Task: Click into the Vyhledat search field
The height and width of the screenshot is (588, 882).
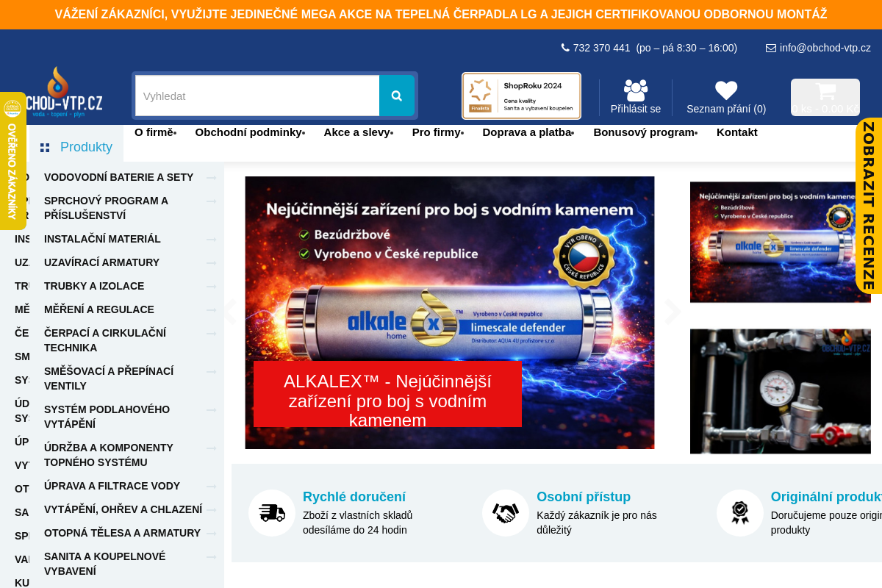Action: (x=257, y=96)
